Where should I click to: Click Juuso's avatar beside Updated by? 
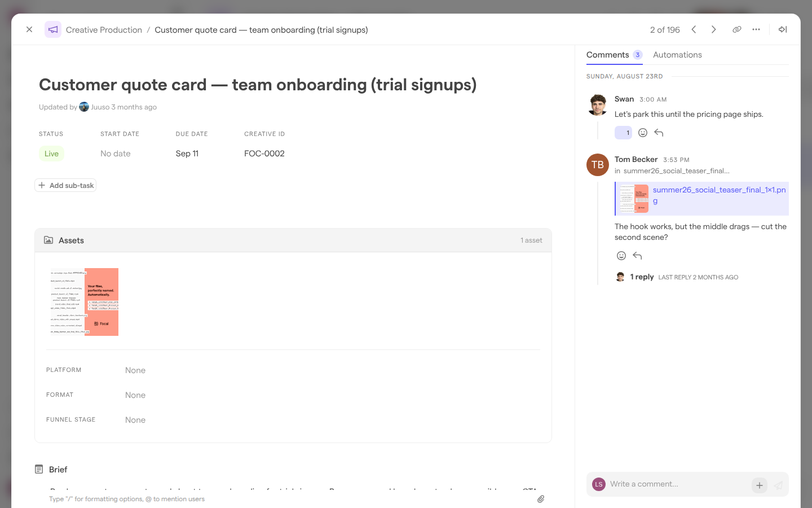coord(84,107)
